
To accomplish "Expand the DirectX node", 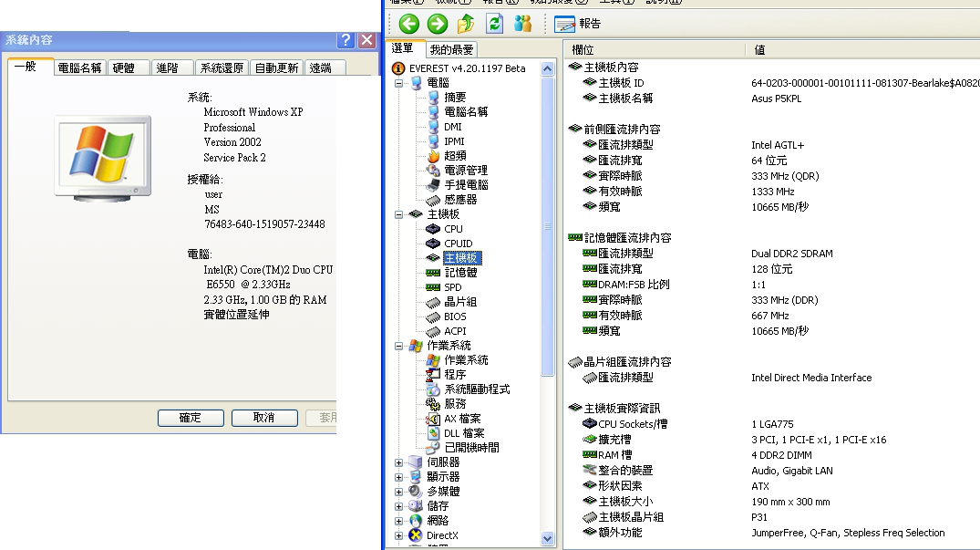I will tap(398, 535).
